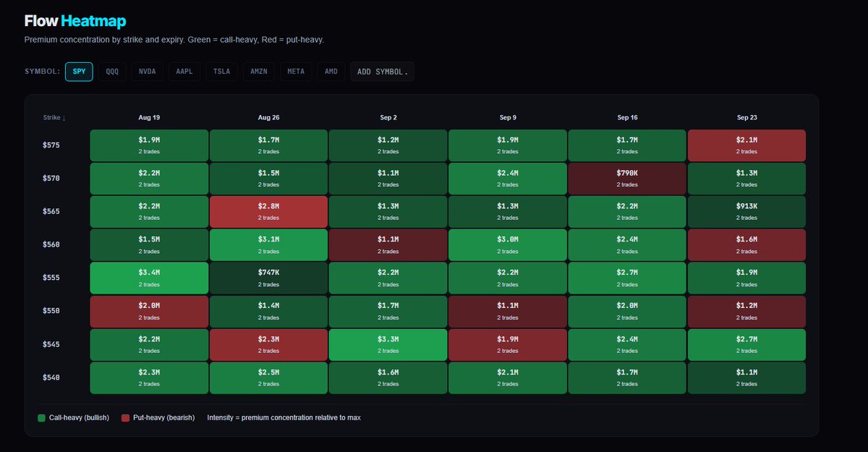Click the ADD SYMBOL input field

coord(383,72)
